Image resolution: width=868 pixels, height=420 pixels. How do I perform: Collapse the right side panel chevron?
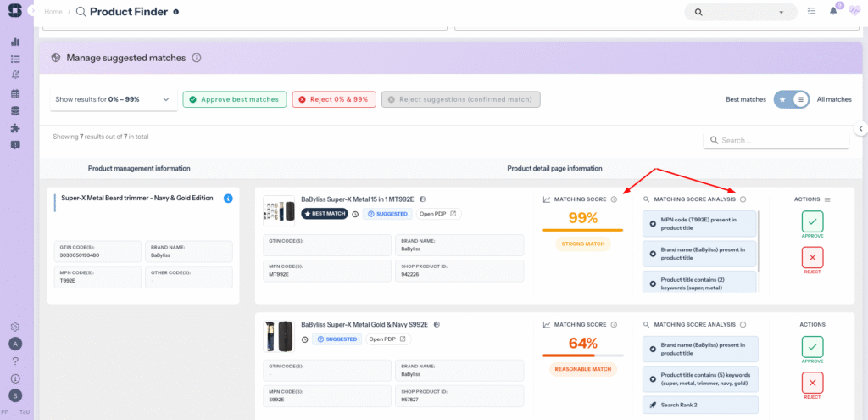coord(860,129)
